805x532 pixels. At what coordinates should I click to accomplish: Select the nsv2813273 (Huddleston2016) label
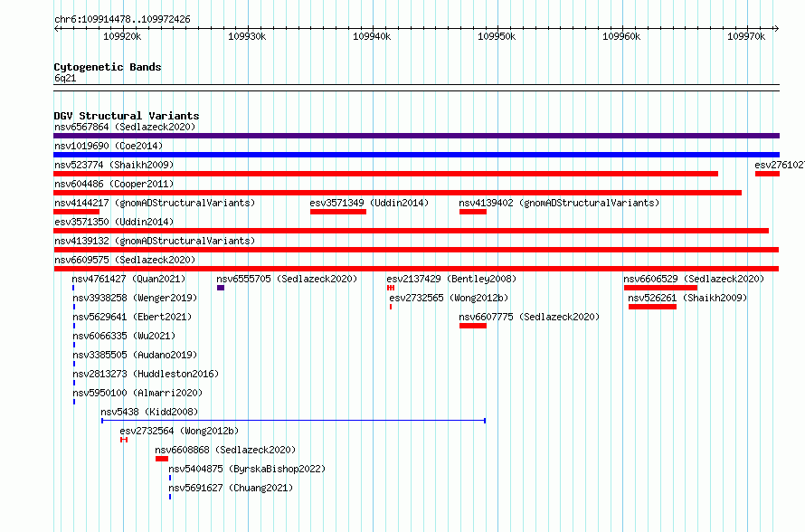tap(146, 374)
